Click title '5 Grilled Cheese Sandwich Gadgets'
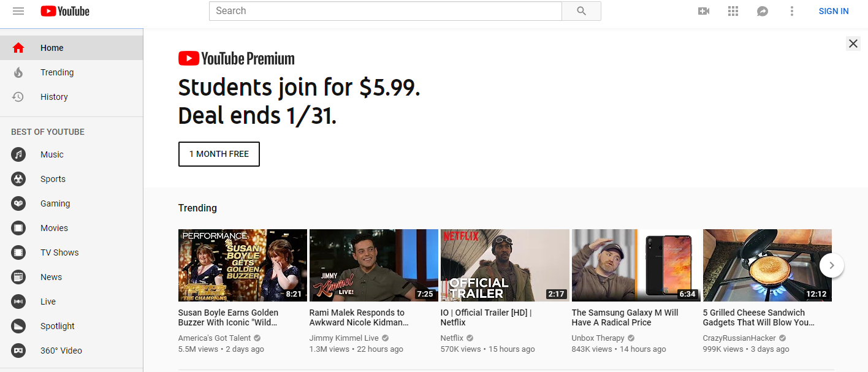Screen dimensions: 868x372 pyautogui.click(x=759, y=317)
